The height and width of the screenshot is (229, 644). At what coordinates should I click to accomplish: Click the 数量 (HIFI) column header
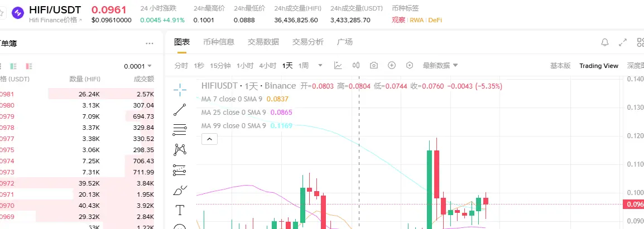85,79
